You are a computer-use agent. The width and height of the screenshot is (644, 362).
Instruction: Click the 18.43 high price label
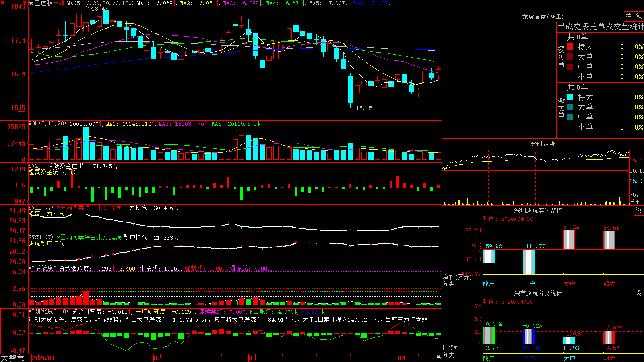(x=100, y=9)
